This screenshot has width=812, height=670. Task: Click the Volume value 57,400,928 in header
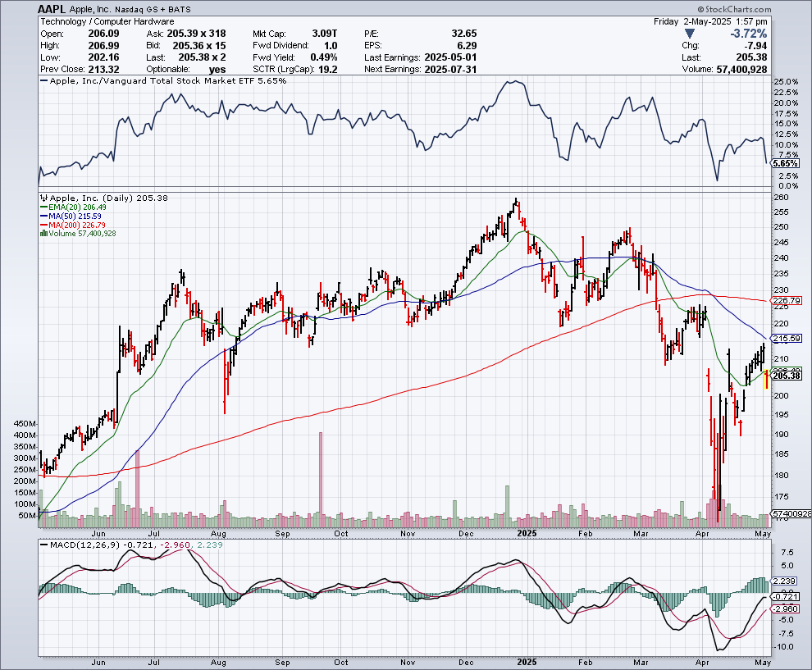click(741, 70)
